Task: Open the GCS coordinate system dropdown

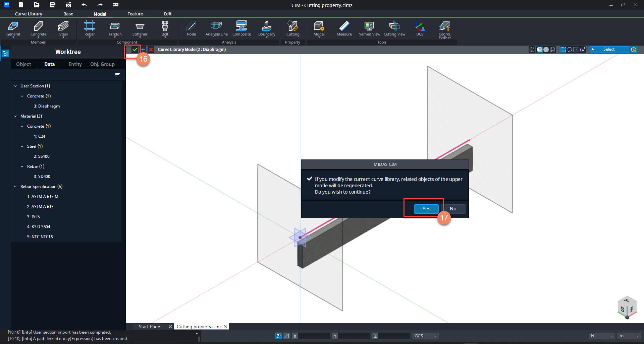Action: click(425, 336)
